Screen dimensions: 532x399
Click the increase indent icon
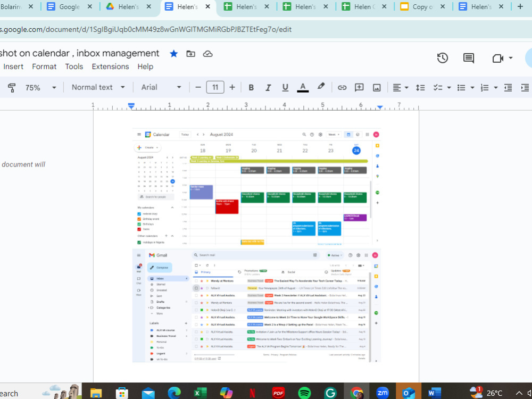[525, 88]
